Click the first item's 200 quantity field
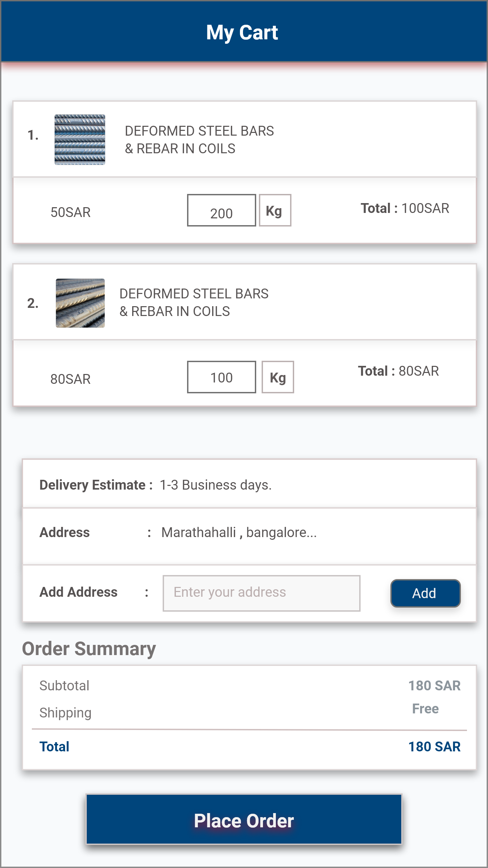This screenshot has width=488, height=868. [221, 211]
